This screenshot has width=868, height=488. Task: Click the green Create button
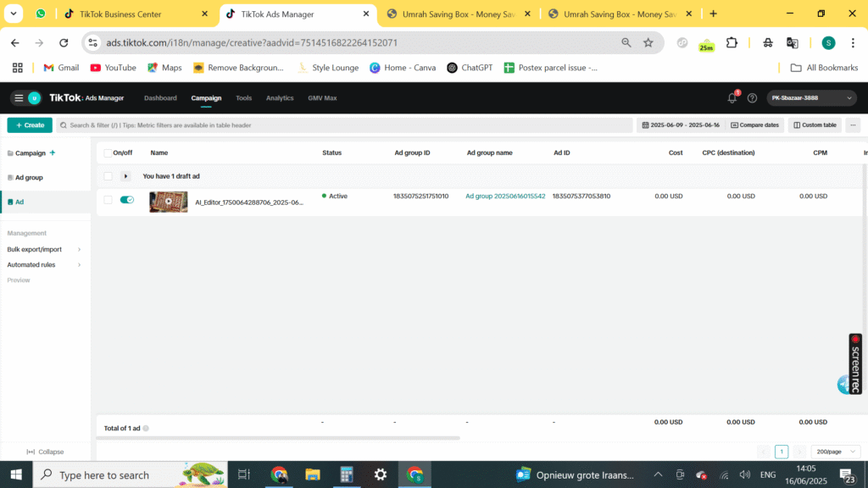[30, 125]
